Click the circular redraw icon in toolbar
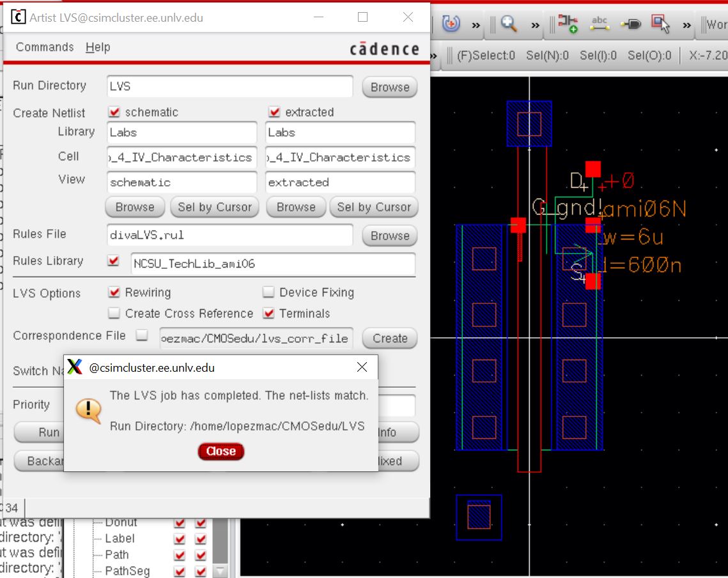Viewport: 728px width, 578px height. pyautogui.click(x=451, y=24)
